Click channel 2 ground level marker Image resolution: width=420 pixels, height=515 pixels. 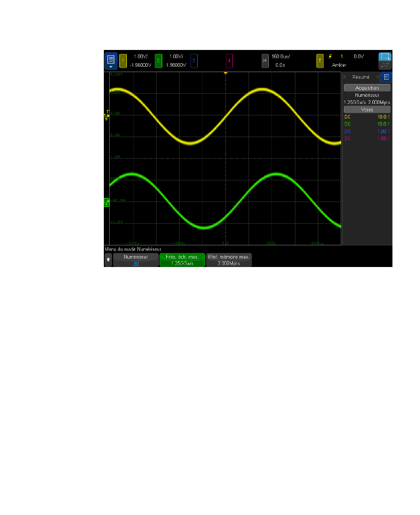pyautogui.click(x=107, y=202)
